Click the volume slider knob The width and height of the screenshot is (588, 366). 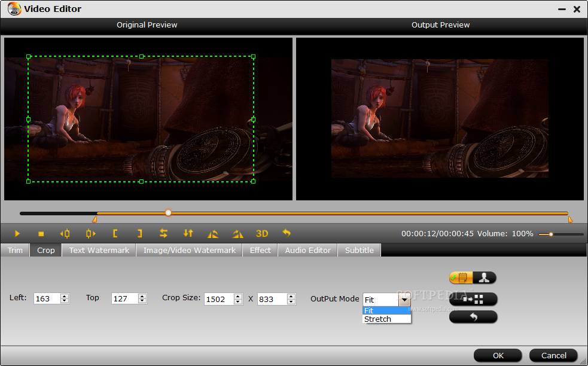pyautogui.click(x=551, y=234)
